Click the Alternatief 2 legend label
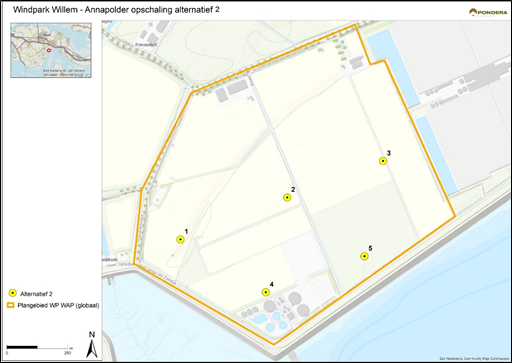Screen dimensions: 512x363 [x=36, y=294]
